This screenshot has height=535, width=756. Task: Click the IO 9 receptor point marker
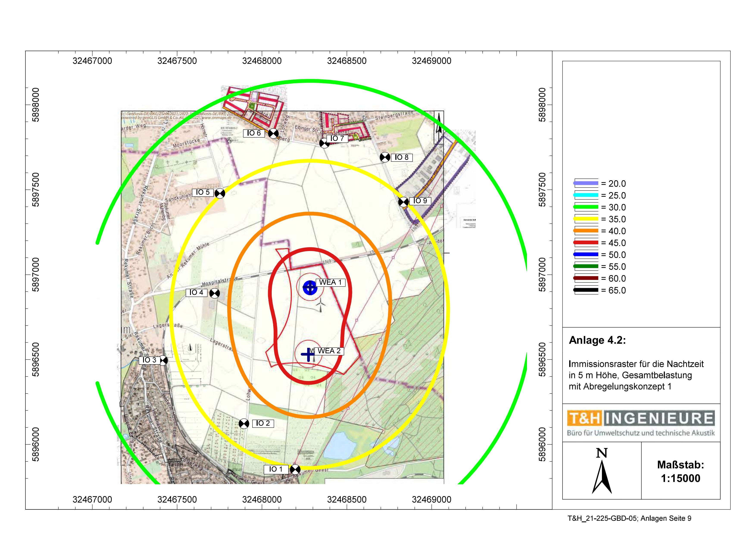pyautogui.click(x=403, y=202)
